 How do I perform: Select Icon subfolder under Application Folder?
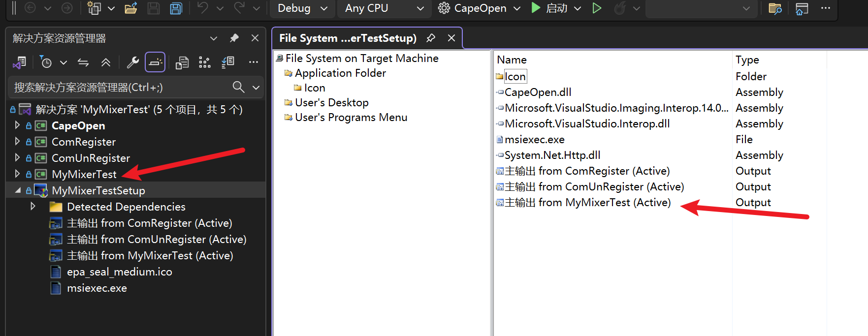pyautogui.click(x=315, y=88)
